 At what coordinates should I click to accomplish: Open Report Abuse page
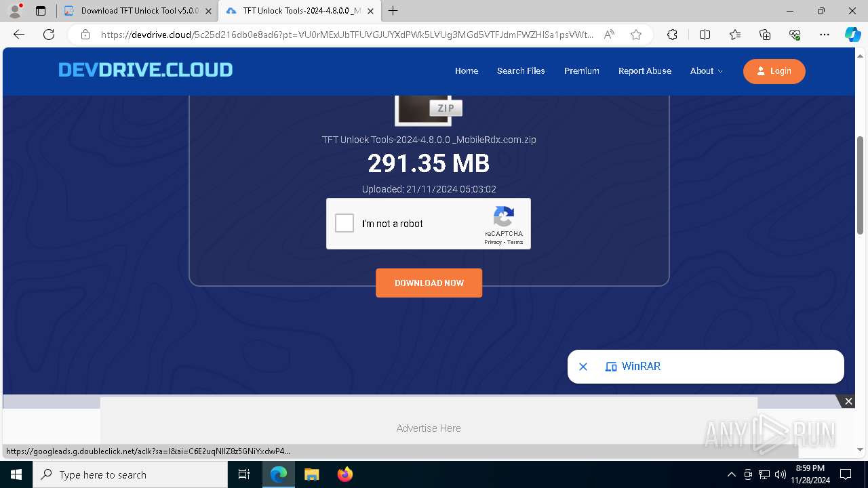click(x=645, y=70)
